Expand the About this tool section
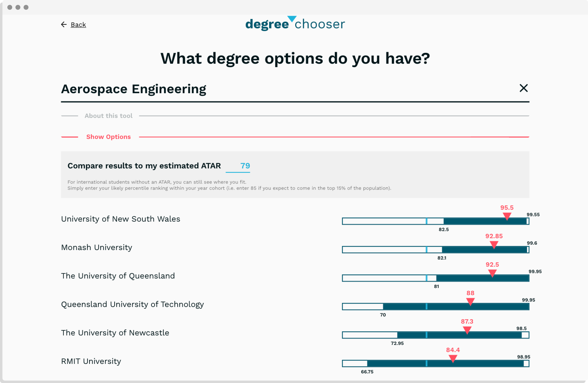 coord(108,116)
